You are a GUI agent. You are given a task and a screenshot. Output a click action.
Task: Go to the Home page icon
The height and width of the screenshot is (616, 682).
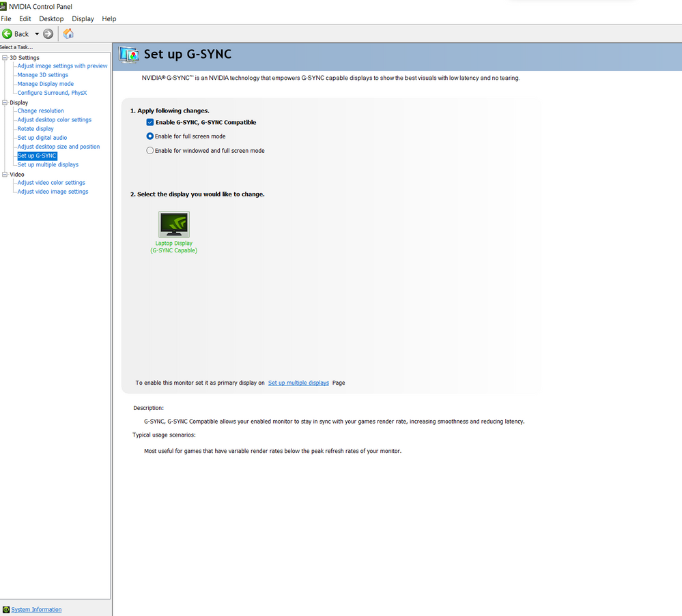tap(68, 33)
